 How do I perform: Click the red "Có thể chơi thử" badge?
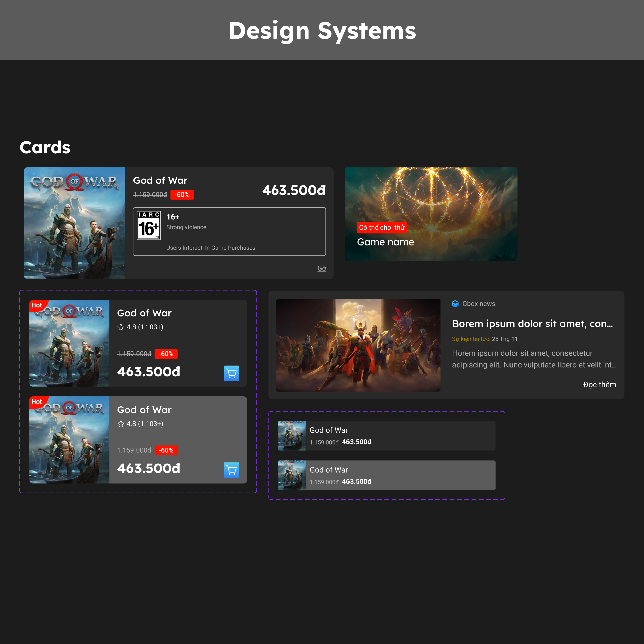coord(382,227)
